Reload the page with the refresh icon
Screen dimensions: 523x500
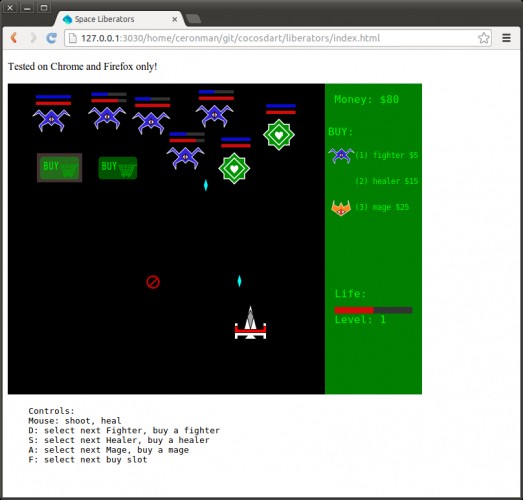[x=51, y=38]
